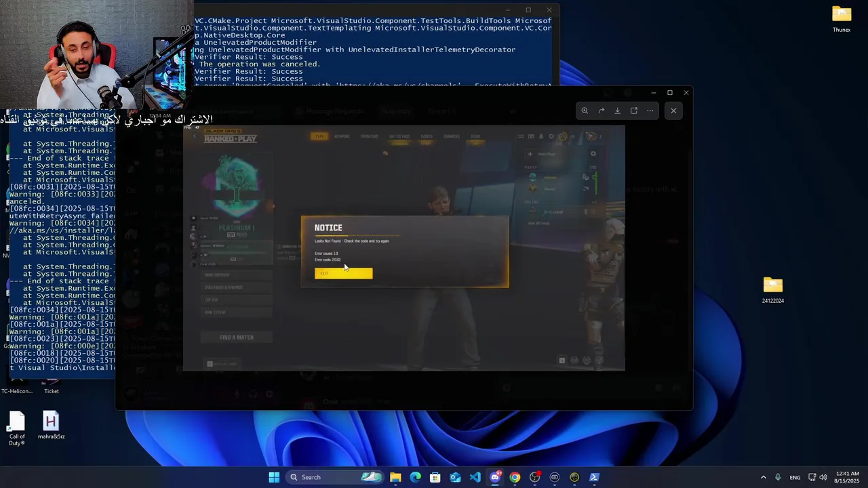Open Outlook from the taskbar

pos(455,477)
